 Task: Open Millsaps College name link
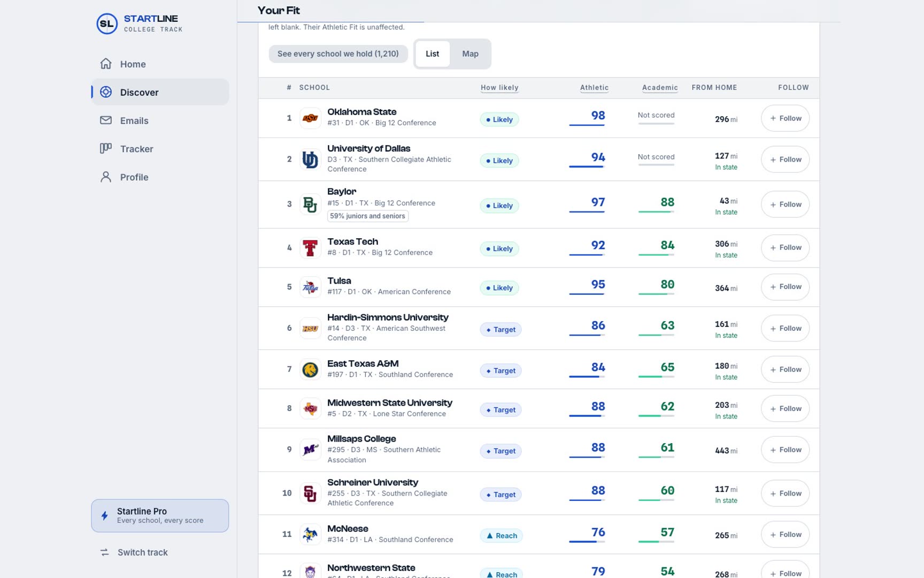coord(361,439)
